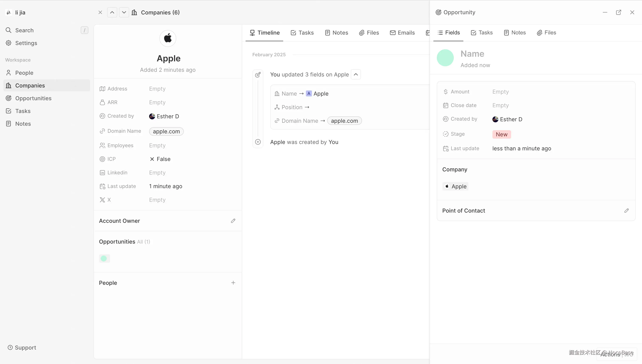The image size is (642, 364).
Task: Open the Support link
Action: (x=22, y=347)
